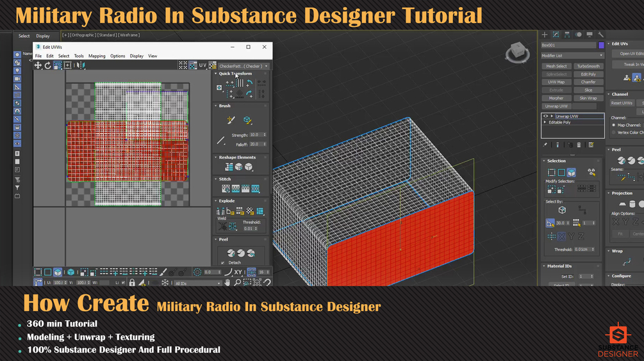Click the viewport ViewCube
The image size is (644, 361).
coord(518,52)
